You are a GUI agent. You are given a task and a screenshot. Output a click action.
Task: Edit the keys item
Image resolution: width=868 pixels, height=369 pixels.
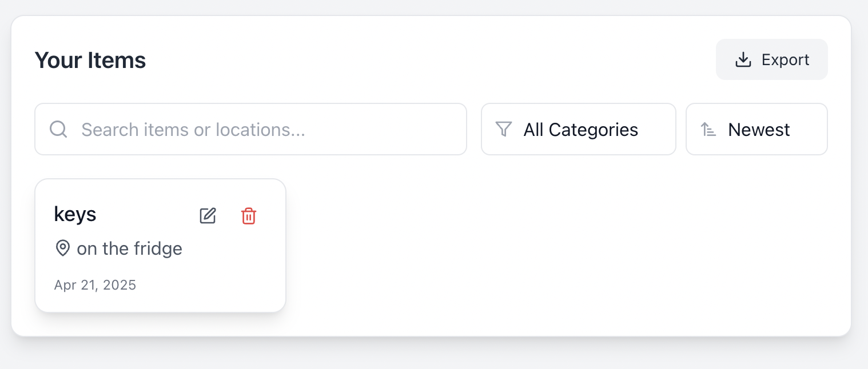point(208,216)
